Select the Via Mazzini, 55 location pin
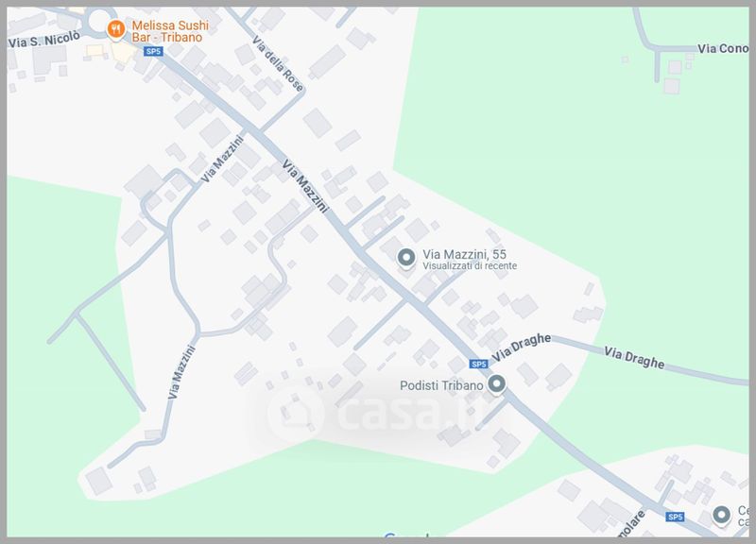This screenshot has height=544, width=756. tap(406, 258)
